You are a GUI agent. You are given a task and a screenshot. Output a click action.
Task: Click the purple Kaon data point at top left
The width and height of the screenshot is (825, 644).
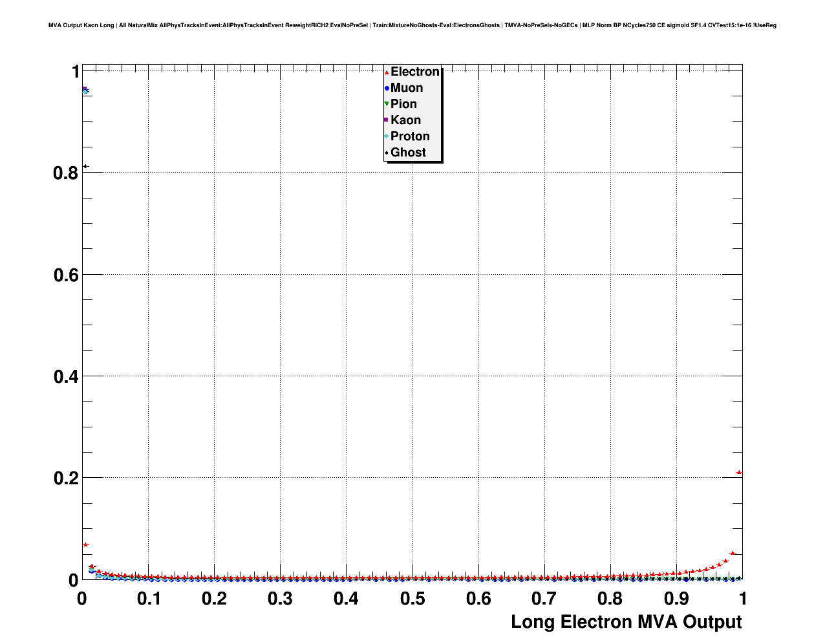click(x=85, y=89)
